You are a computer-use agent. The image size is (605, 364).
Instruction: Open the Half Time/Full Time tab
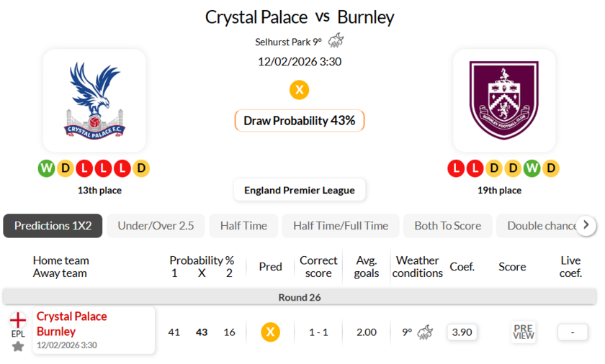[340, 226]
